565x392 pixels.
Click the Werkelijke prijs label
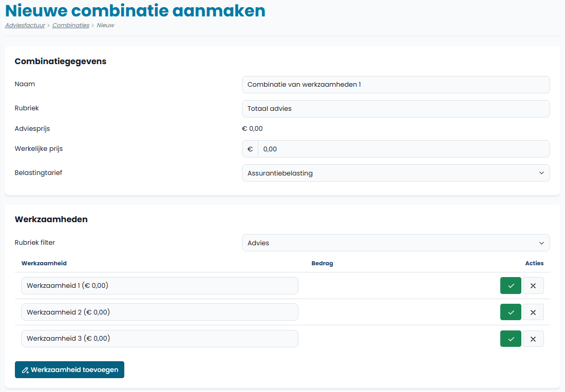39,149
